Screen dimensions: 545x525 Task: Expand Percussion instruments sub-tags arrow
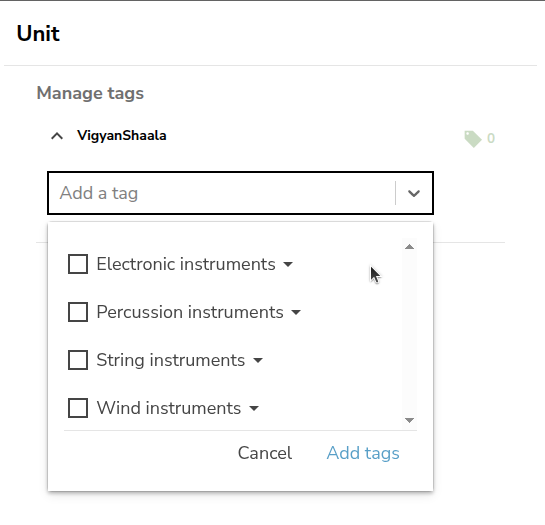[296, 313]
